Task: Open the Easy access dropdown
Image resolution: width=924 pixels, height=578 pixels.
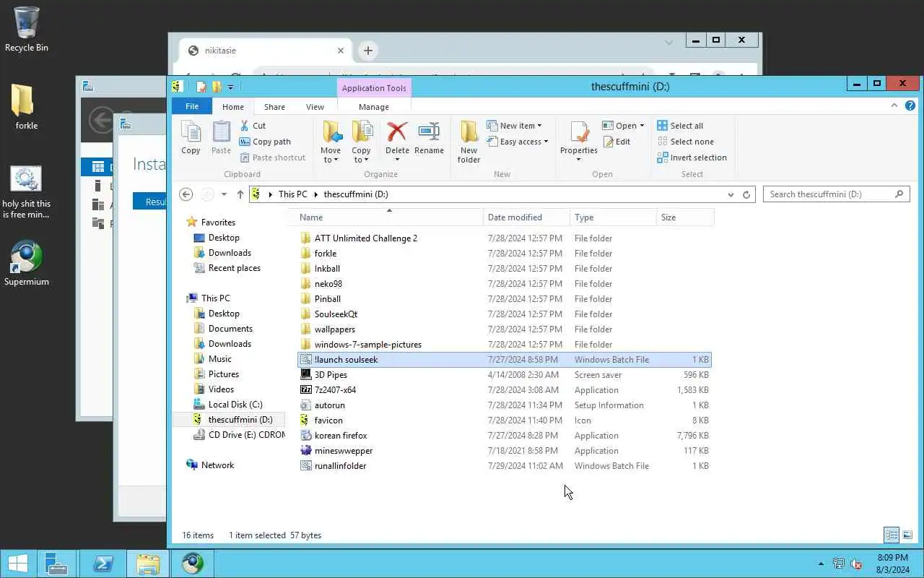Action: 518,142
